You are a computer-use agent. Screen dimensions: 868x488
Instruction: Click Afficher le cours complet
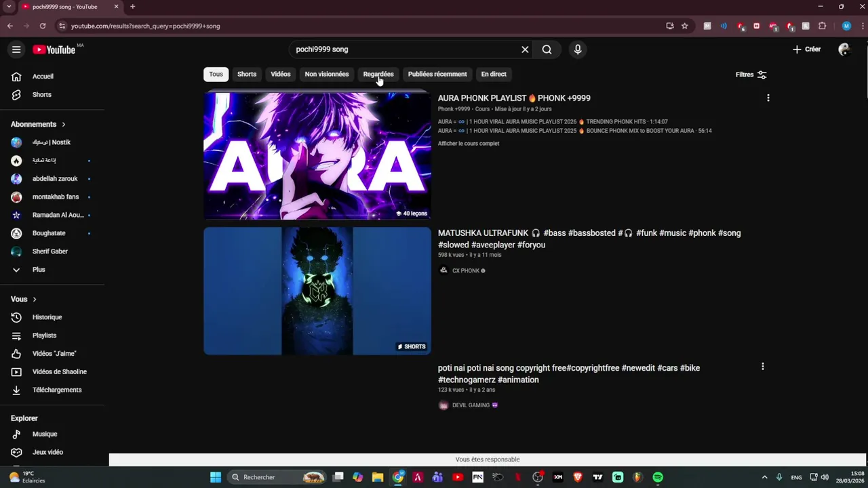(x=469, y=144)
